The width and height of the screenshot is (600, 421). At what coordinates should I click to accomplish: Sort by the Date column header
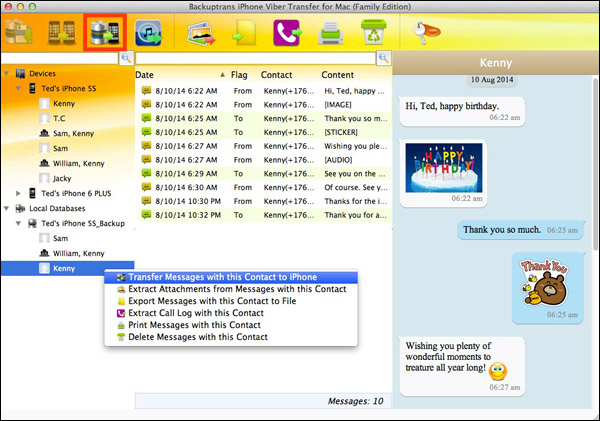[x=181, y=75]
